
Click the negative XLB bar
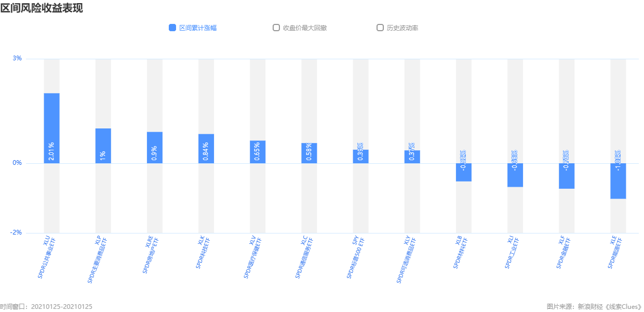click(x=464, y=172)
